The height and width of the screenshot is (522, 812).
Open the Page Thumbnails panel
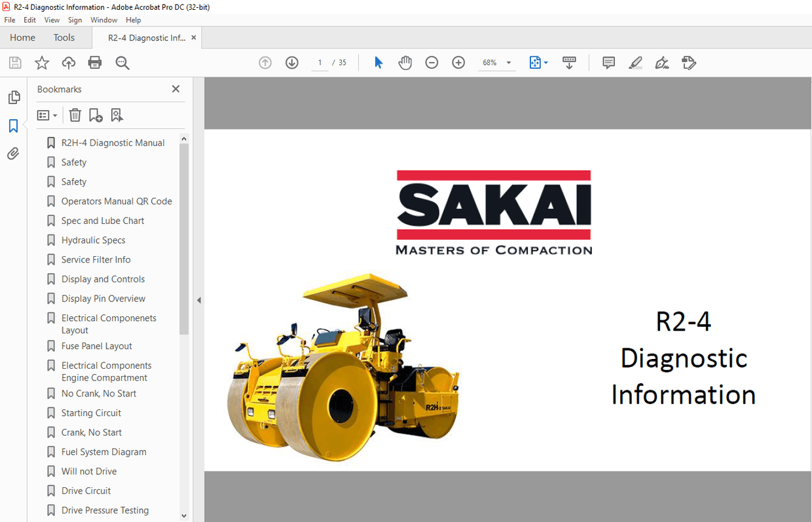[14, 96]
